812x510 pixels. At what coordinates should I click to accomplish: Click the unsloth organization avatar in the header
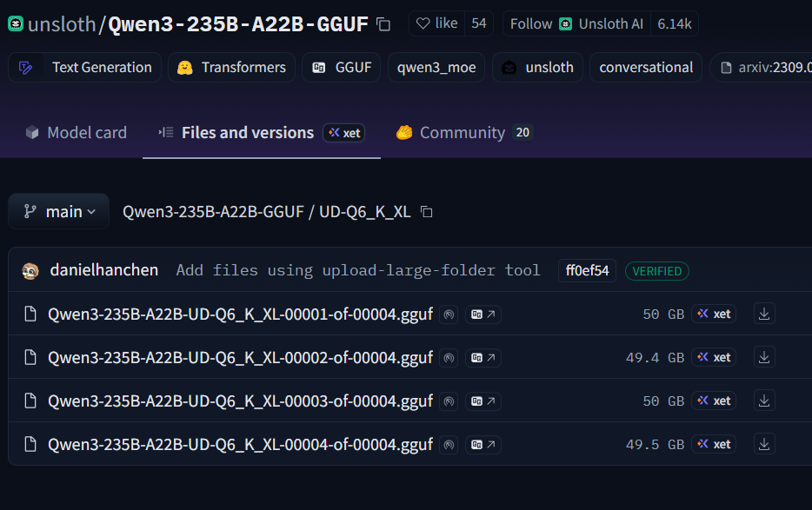pyautogui.click(x=15, y=24)
